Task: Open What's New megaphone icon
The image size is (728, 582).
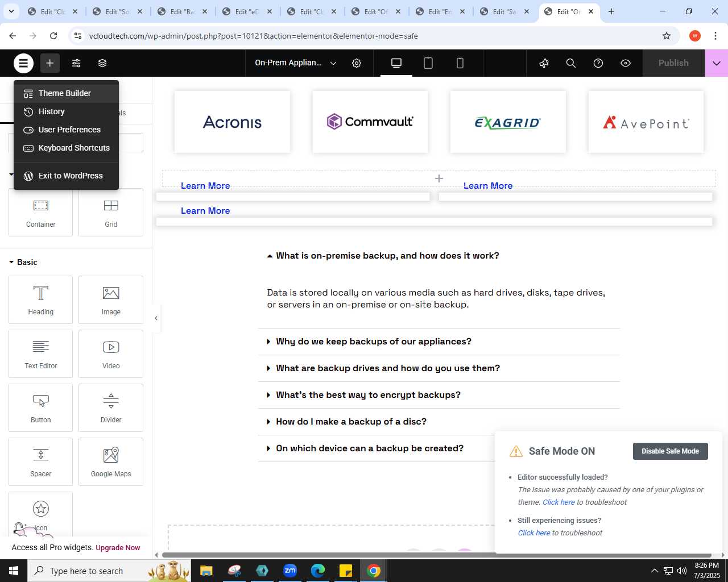Action: coord(544,63)
